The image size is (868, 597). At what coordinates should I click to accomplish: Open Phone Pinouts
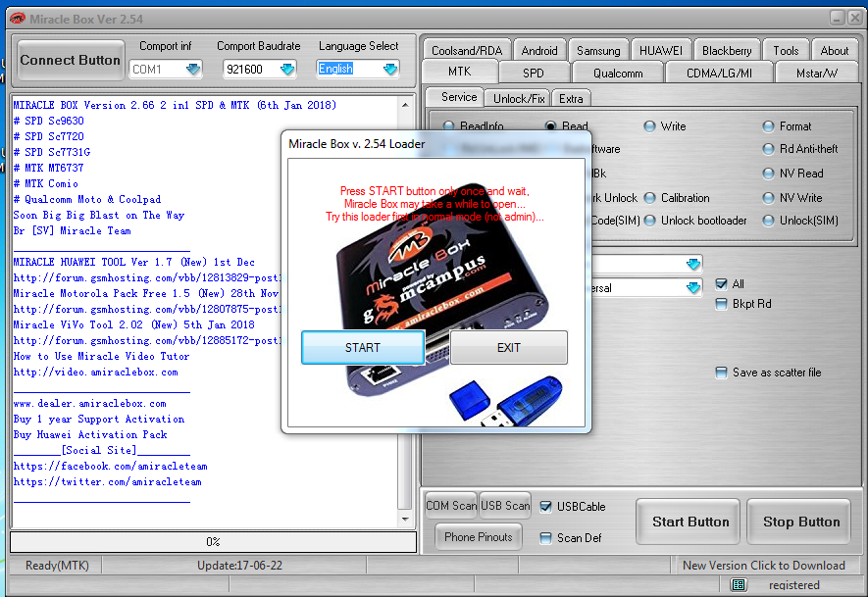point(479,536)
